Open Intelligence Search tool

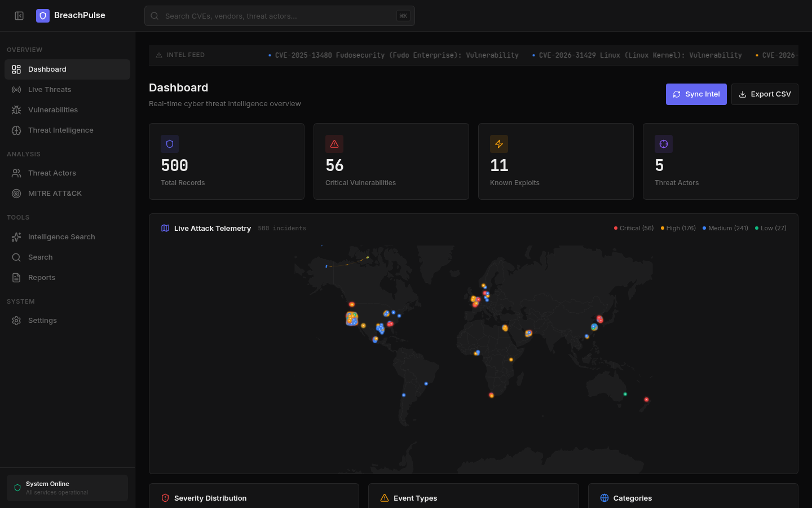67,237
